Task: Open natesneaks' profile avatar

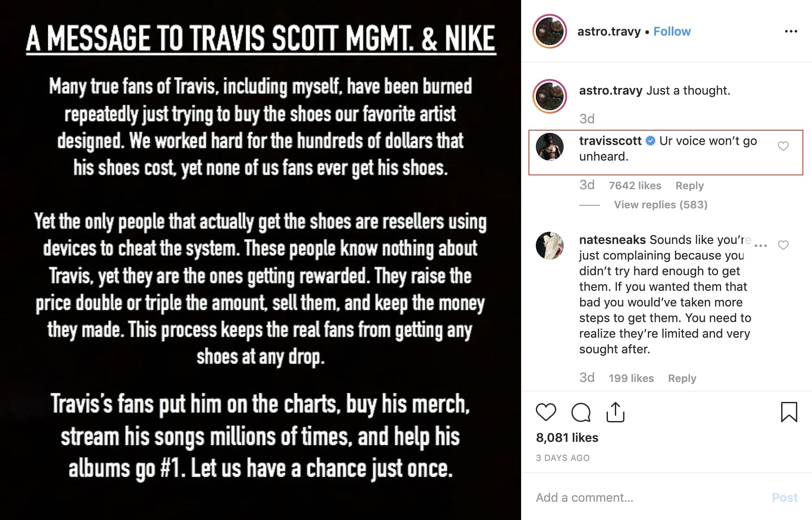Action: (x=550, y=246)
